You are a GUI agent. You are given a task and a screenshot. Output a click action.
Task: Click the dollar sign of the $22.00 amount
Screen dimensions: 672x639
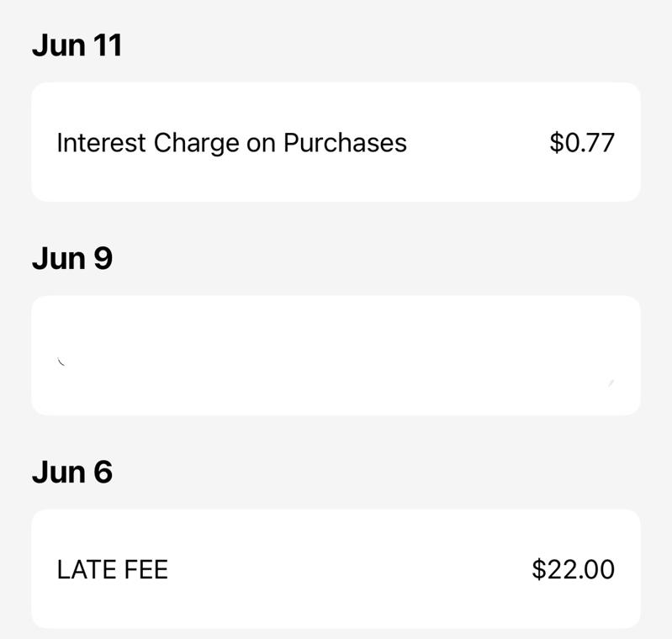pyautogui.click(x=539, y=569)
